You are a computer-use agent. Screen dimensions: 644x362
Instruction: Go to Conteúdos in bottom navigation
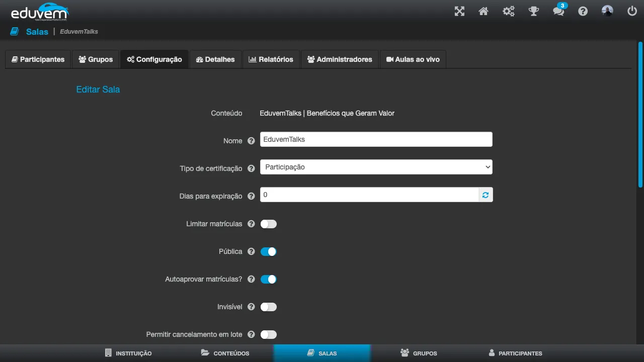click(x=225, y=353)
